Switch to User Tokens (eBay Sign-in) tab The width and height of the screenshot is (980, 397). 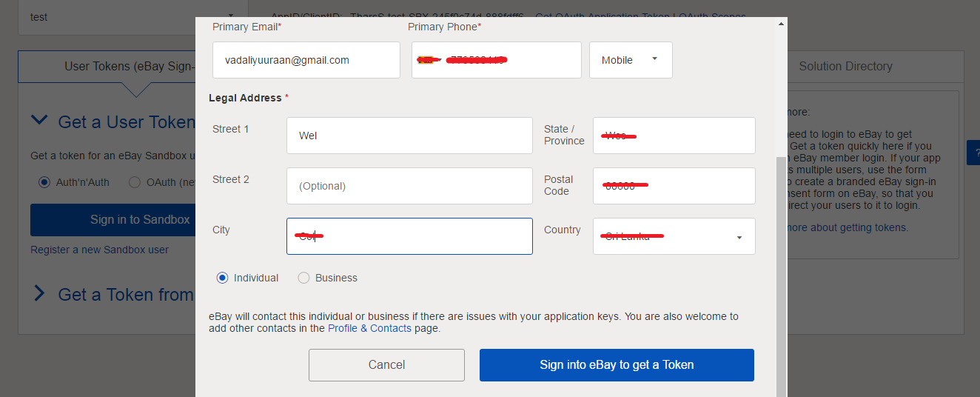click(x=107, y=66)
